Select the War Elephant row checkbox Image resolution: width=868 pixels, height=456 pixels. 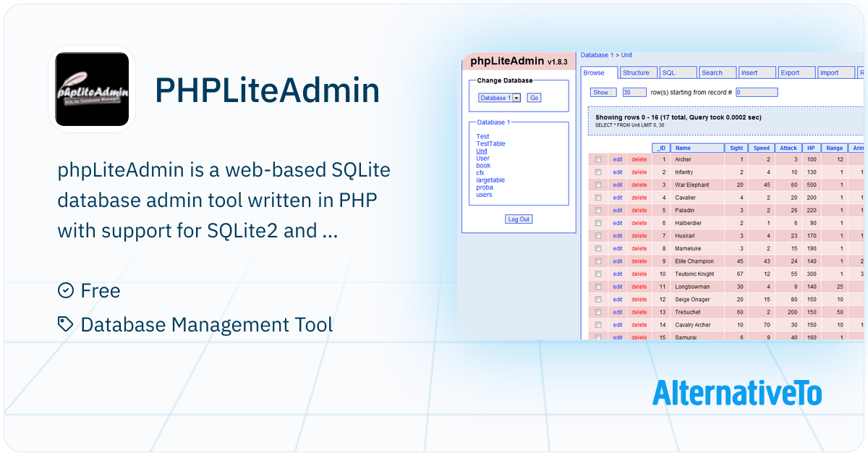(x=598, y=185)
